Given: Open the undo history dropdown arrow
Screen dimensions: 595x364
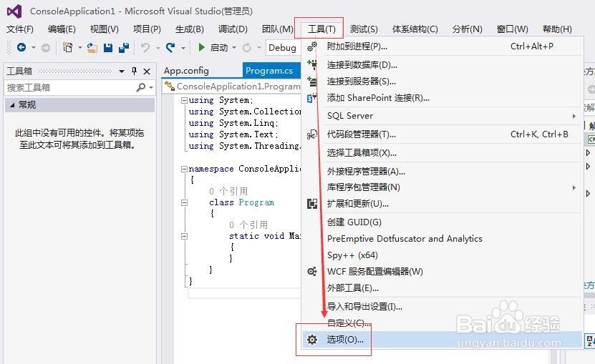Looking at the screenshot, I should 158,48.
